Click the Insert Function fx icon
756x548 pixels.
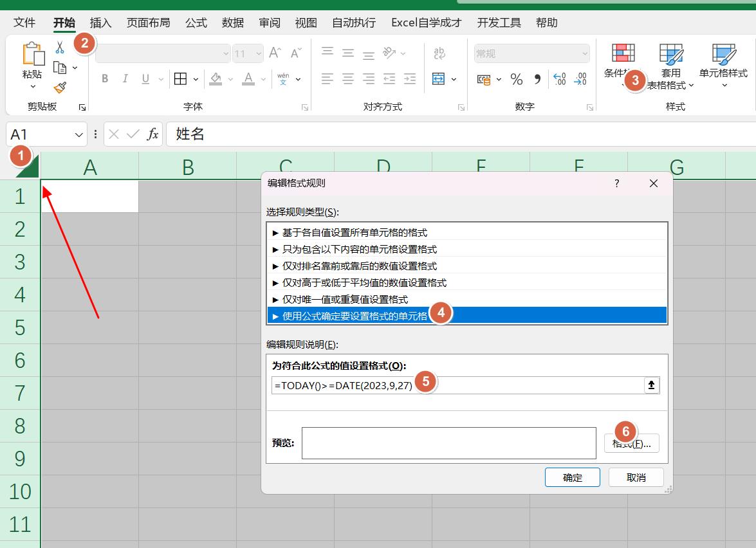[152, 134]
